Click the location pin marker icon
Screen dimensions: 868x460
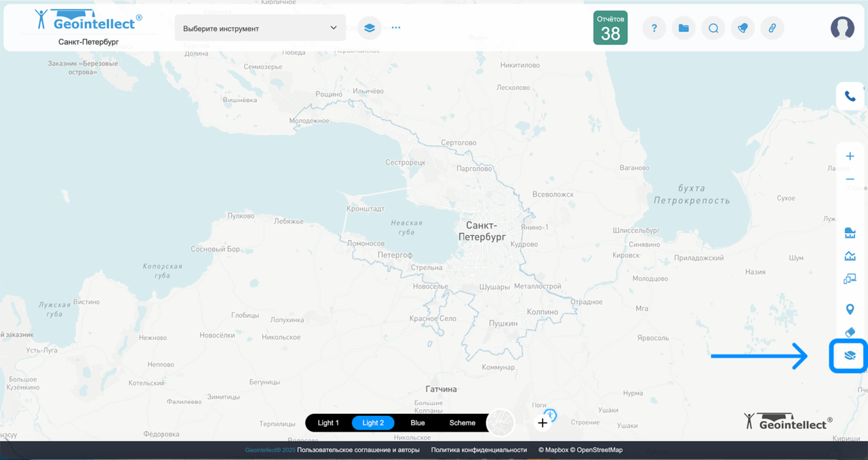tap(850, 310)
